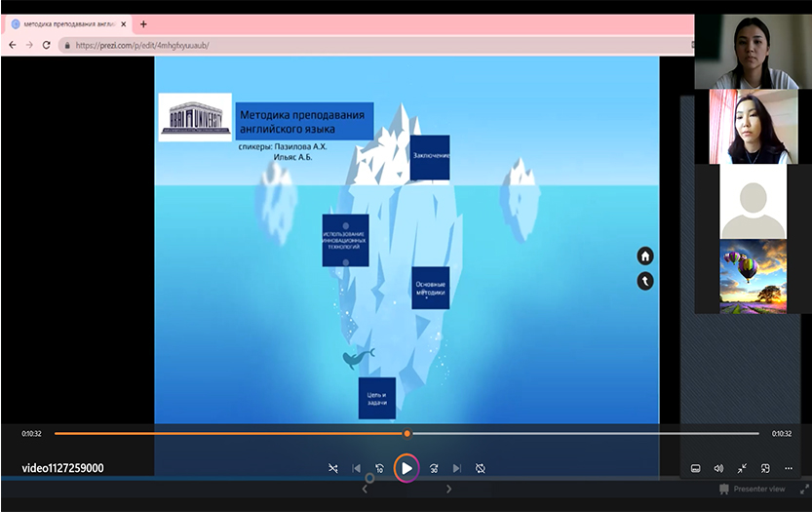Image resolution: width=812 pixels, height=512 pixels.
Task: Open a new browser tab
Action: coord(143,24)
